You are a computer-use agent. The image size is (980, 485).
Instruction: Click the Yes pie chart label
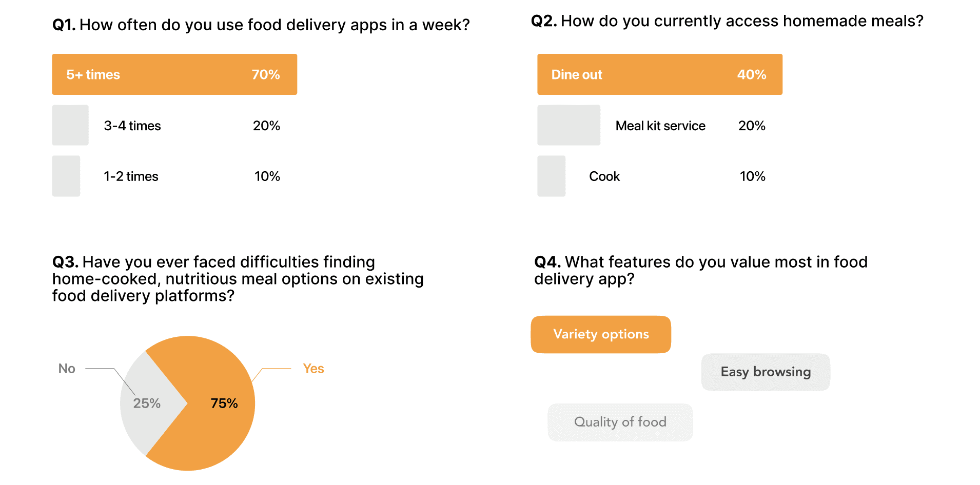point(313,369)
